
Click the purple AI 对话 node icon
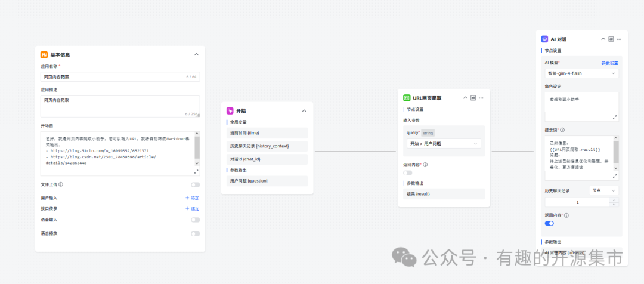[544, 39]
